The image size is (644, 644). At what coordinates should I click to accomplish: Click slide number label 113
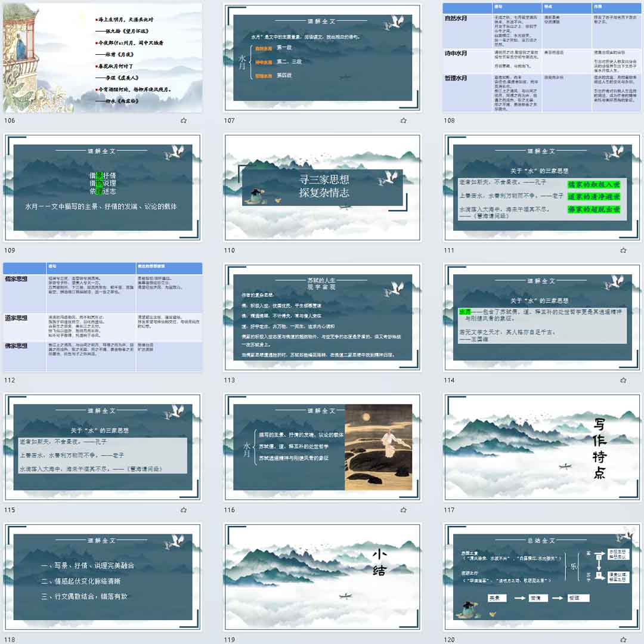tap(229, 380)
